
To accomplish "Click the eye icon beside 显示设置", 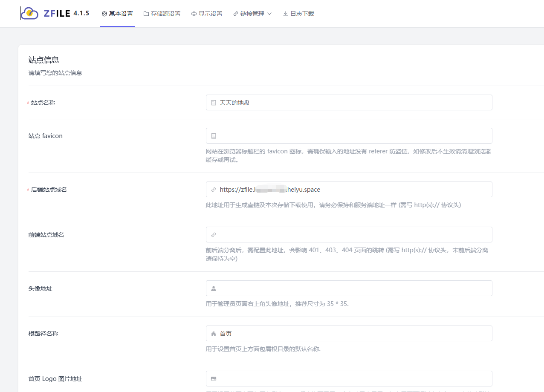I will (x=194, y=14).
